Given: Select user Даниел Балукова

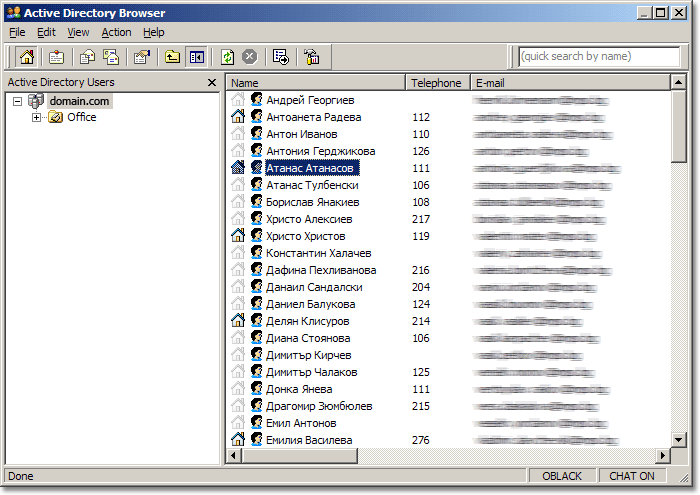Looking at the screenshot, I should [x=311, y=304].
